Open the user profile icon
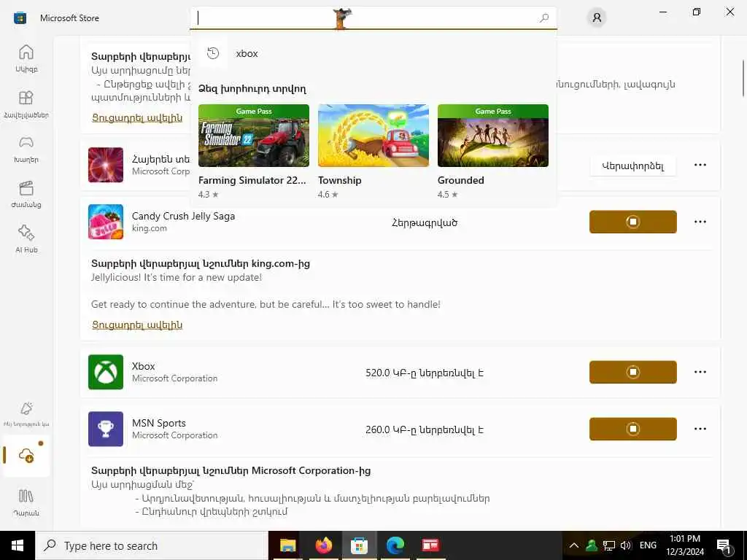Viewport: 747px width, 560px height. [597, 18]
